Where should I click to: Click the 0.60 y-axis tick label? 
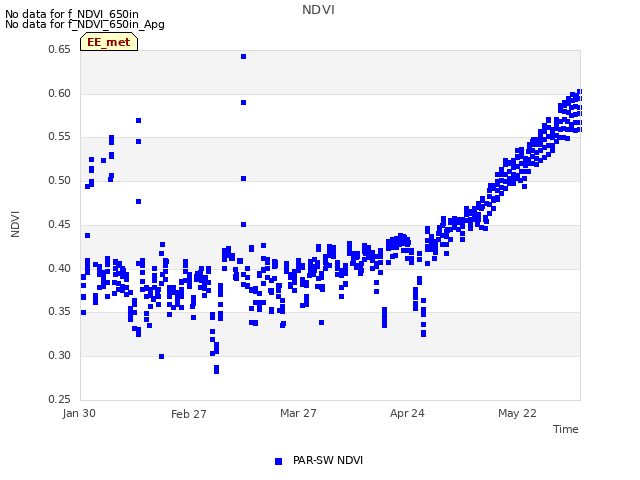coord(59,93)
